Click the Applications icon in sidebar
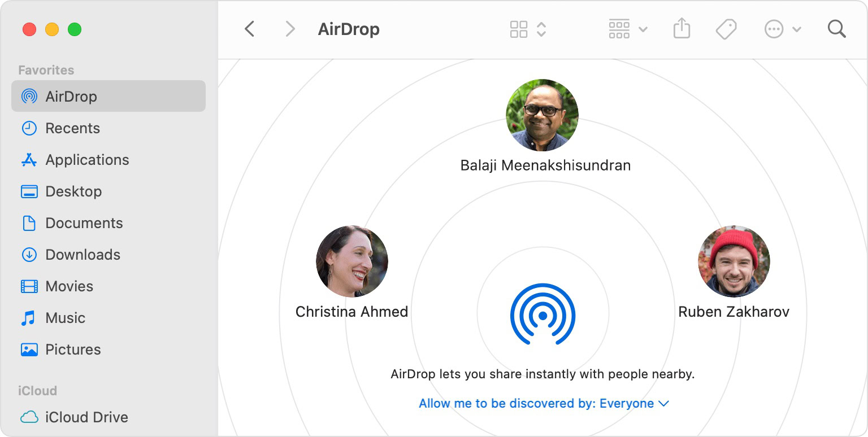 [29, 160]
